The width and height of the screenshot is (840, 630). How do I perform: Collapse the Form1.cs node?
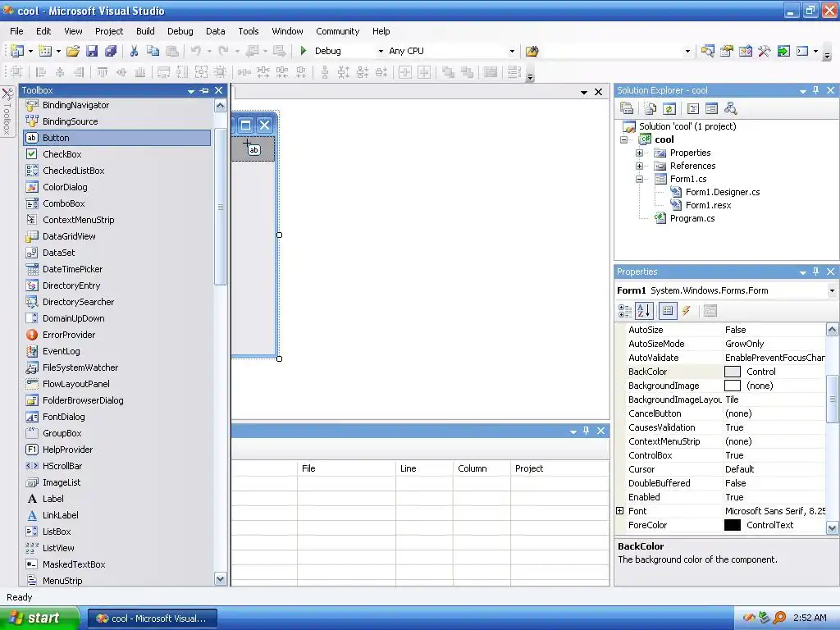pyautogui.click(x=639, y=179)
